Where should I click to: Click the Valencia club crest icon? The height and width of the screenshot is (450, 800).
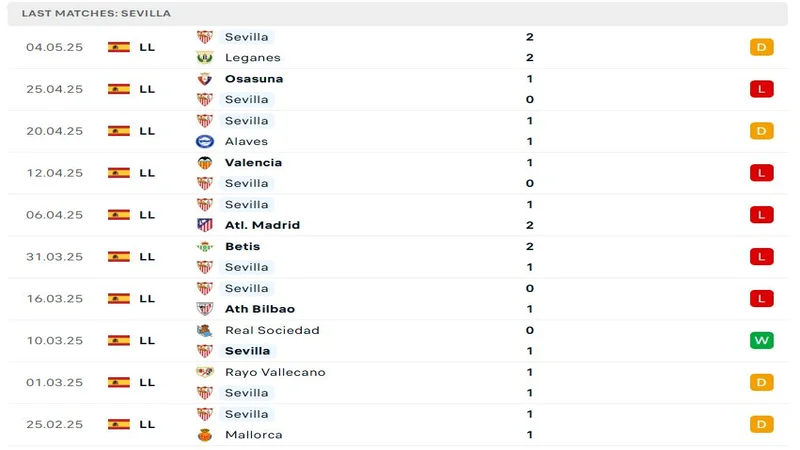tap(205, 163)
